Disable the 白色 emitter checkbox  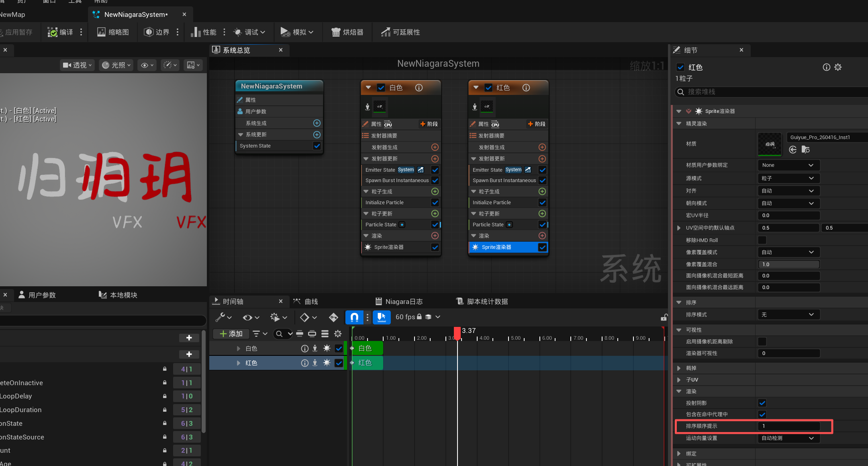click(x=381, y=88)
